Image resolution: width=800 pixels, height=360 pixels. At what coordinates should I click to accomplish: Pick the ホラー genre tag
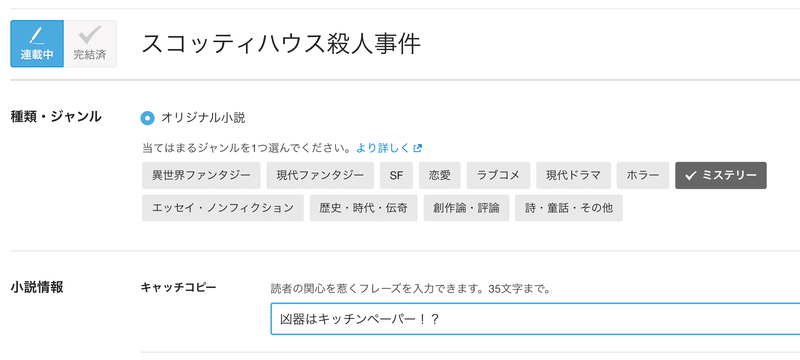pyautogui.click(x=643, y=175)
